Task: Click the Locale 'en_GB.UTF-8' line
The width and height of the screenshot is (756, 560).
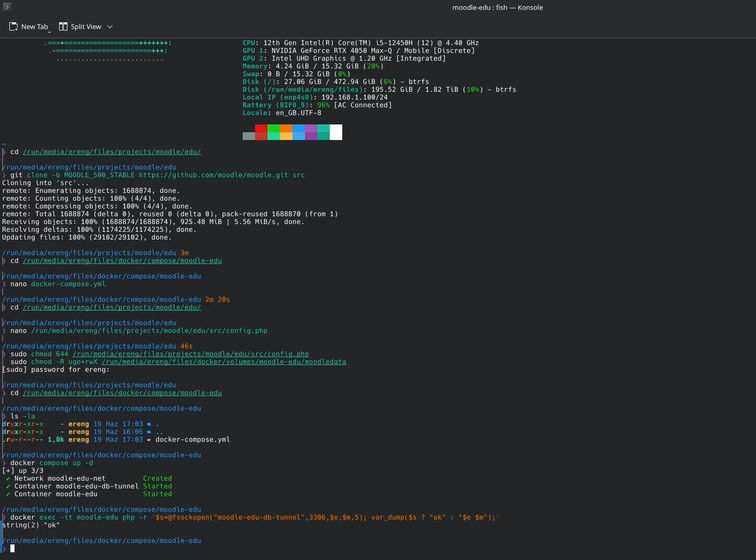Action: [x=282, y=113]
